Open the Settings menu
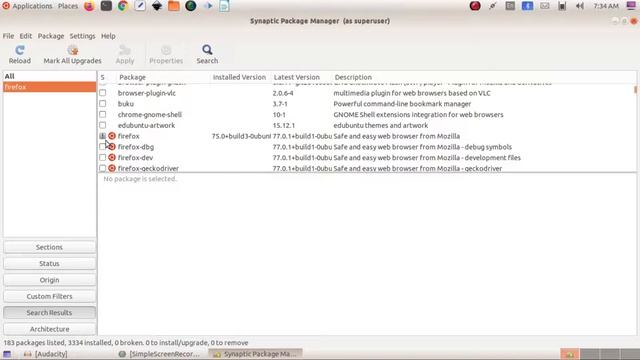The width and height of the screenshot is (640, 360). [82, 36]
